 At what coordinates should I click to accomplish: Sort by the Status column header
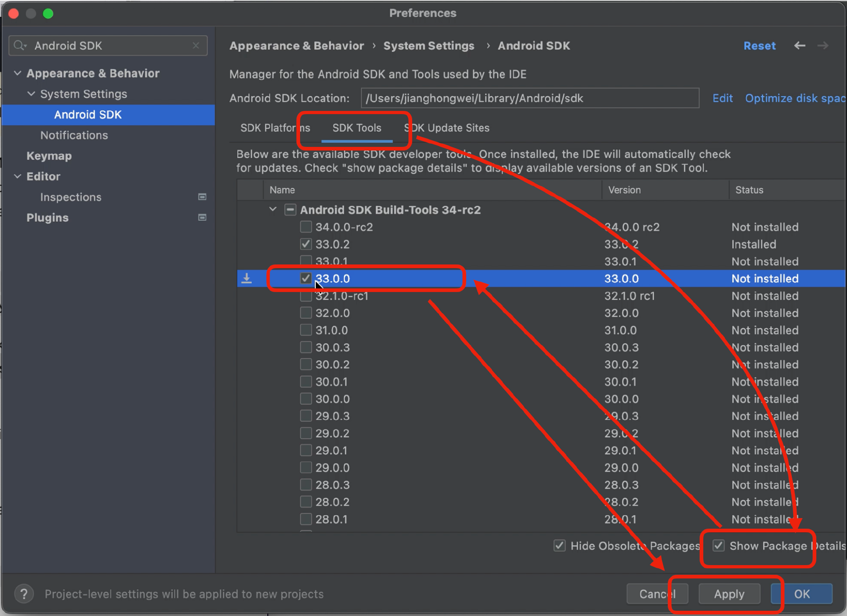pos(787,190)
